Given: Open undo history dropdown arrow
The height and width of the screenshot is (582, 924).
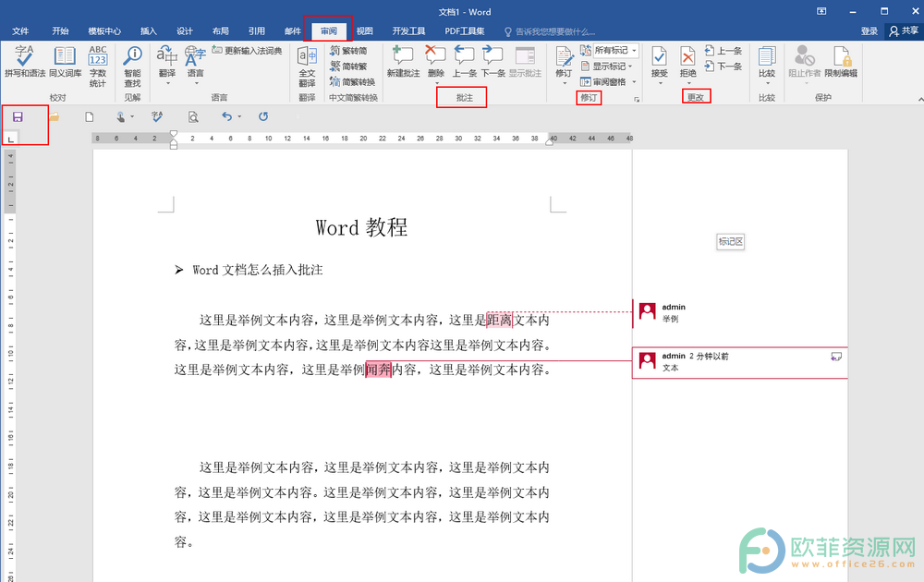Looking at the screenshot, I should click(x=239, y=116).
